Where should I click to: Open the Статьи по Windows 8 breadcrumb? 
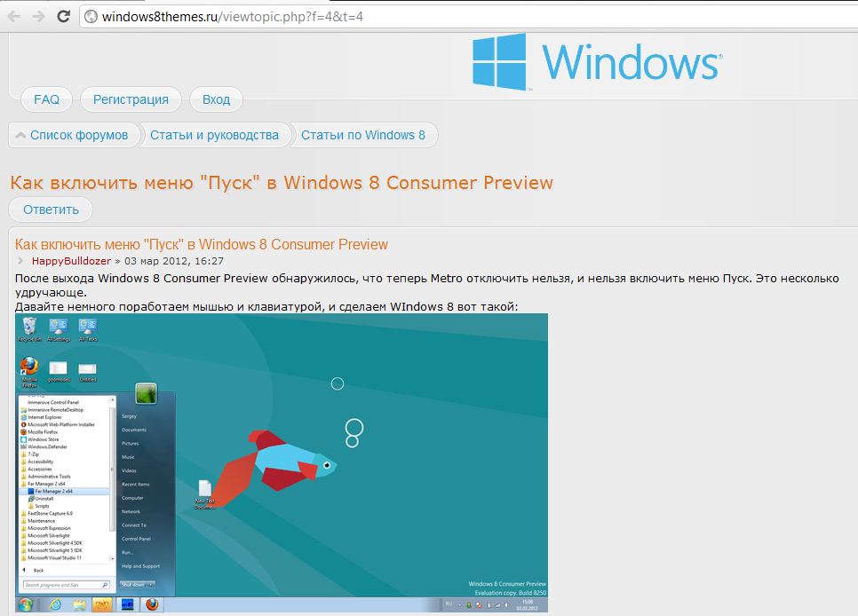click(362, 136)
